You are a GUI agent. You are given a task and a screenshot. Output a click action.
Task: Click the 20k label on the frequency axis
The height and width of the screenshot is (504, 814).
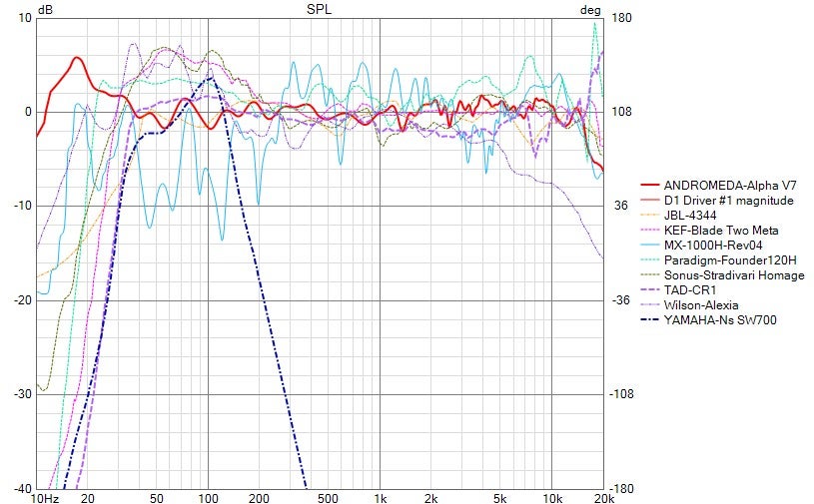(x=602, y=497)
